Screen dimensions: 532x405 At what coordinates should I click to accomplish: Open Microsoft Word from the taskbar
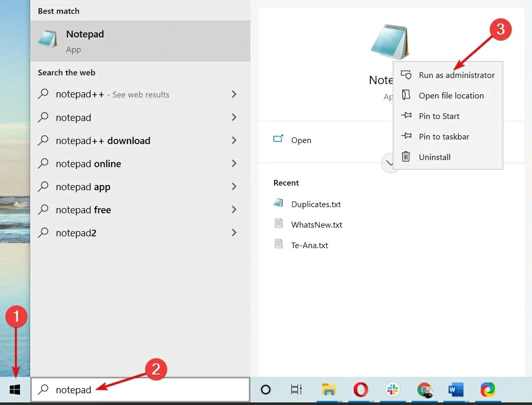[456, 390]
